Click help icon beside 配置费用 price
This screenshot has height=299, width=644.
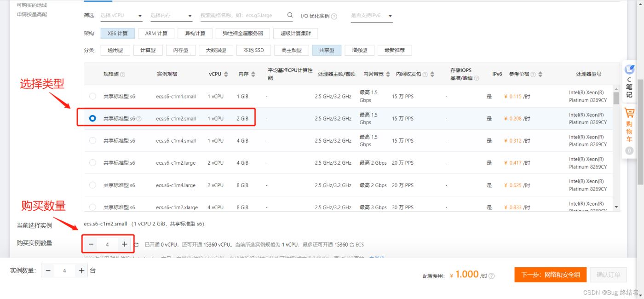coord(492,276)
